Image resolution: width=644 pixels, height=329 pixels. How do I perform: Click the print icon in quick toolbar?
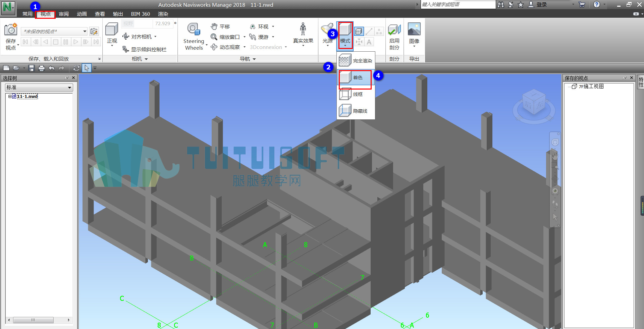41,68
